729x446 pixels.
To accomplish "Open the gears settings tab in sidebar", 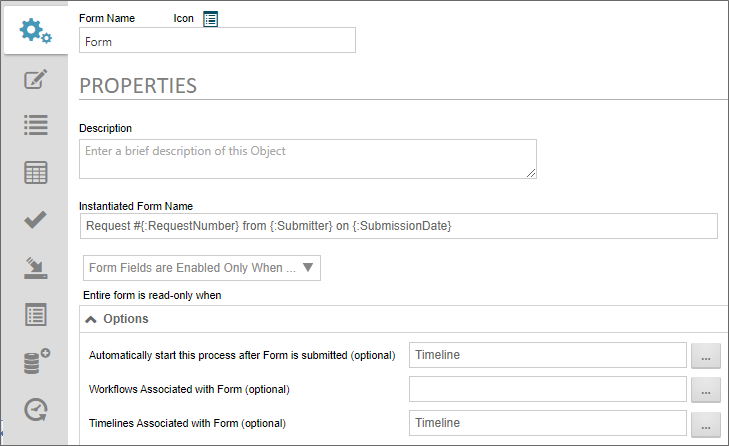I will point(36,32).
